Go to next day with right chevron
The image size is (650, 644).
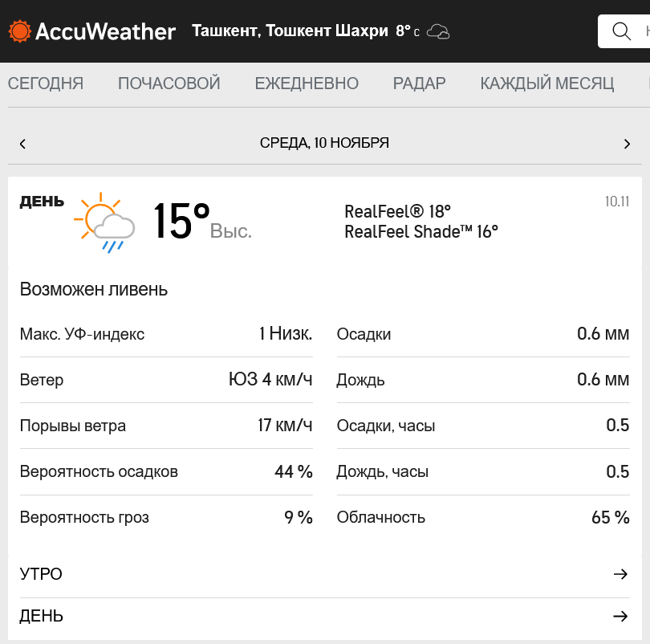click(627, 144)
